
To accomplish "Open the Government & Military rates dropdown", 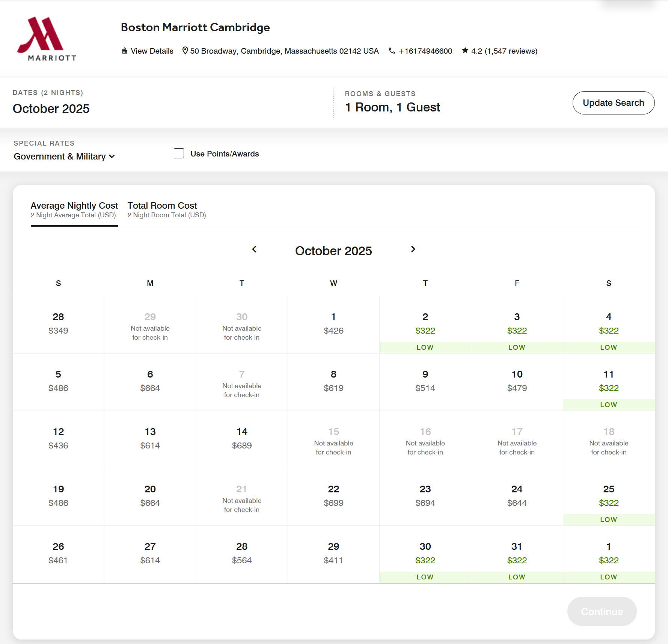I will coord(60,156).
